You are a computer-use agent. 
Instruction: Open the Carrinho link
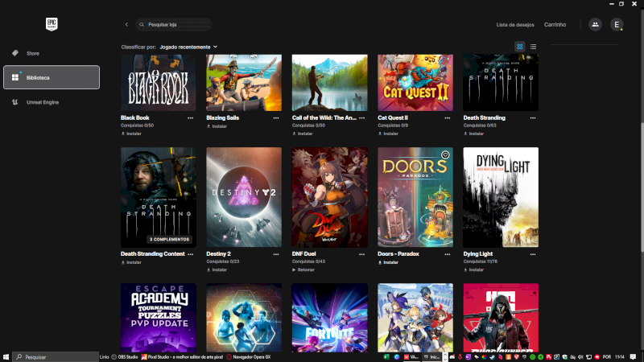(x=555, y=25)
